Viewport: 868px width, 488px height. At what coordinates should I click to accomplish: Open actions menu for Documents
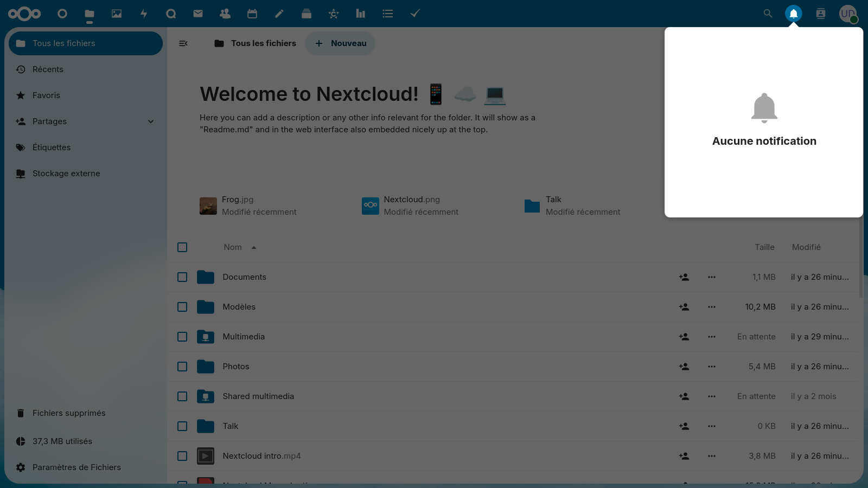tap(712, 277)
